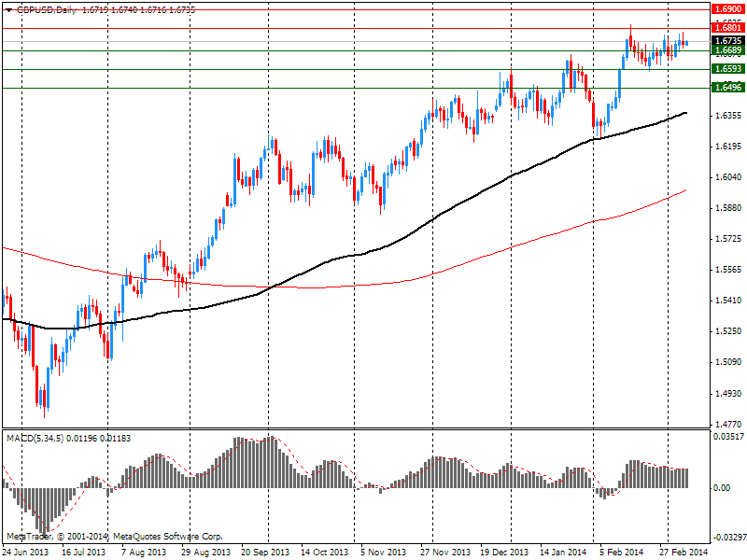Click the triangle arrow beside GBPUSD,Daily

[x=7, y=9]
